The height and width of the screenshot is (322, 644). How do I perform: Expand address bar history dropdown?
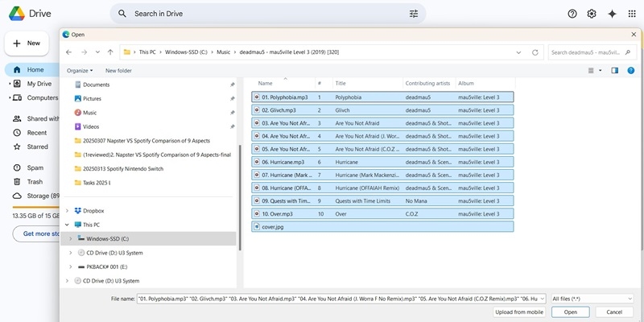click(518, 52)
